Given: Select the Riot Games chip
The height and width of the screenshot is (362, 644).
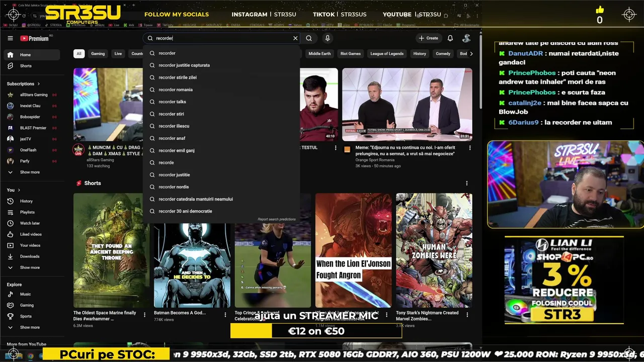Looking at the screenshot, I should 351,54.
